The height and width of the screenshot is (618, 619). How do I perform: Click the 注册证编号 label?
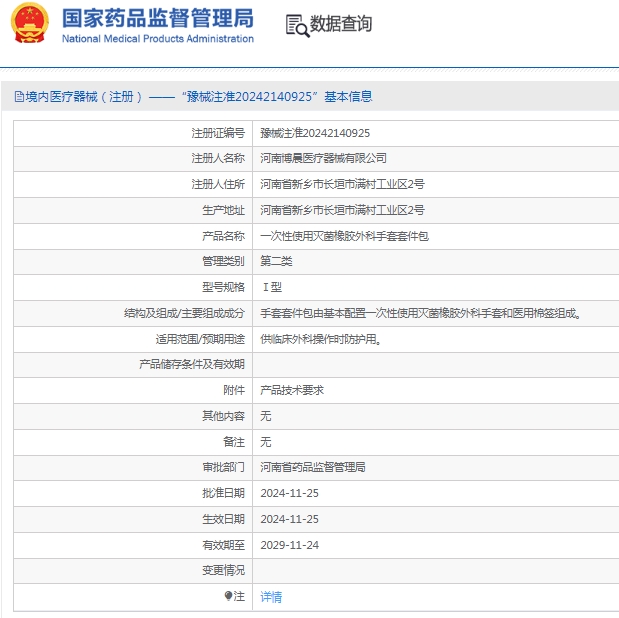218,133
